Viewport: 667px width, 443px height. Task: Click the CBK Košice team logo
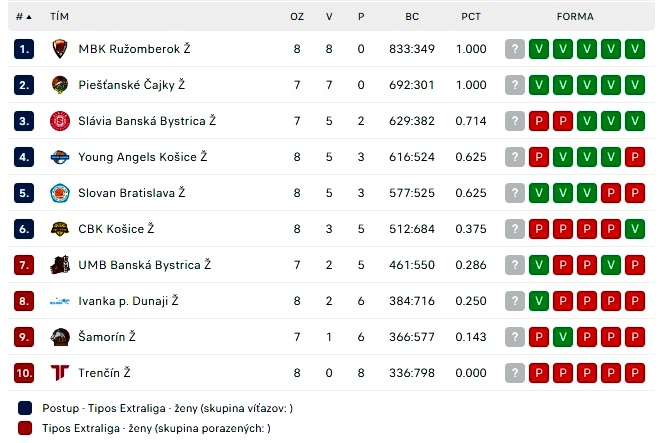[x=60, y=229]
